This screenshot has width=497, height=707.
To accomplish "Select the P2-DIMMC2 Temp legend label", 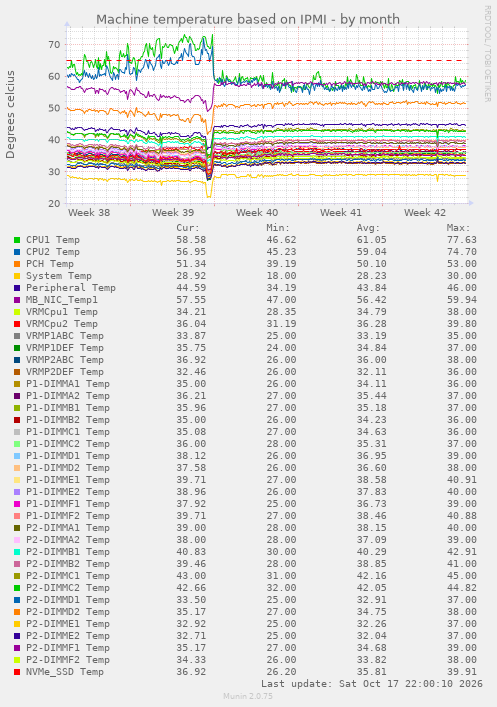I will point(68,588).
